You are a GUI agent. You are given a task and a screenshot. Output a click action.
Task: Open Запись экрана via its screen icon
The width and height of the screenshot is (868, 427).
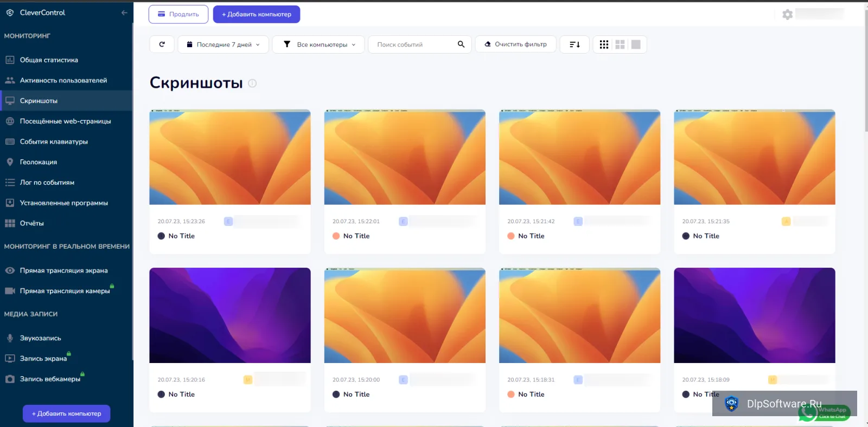pos(10,359)
